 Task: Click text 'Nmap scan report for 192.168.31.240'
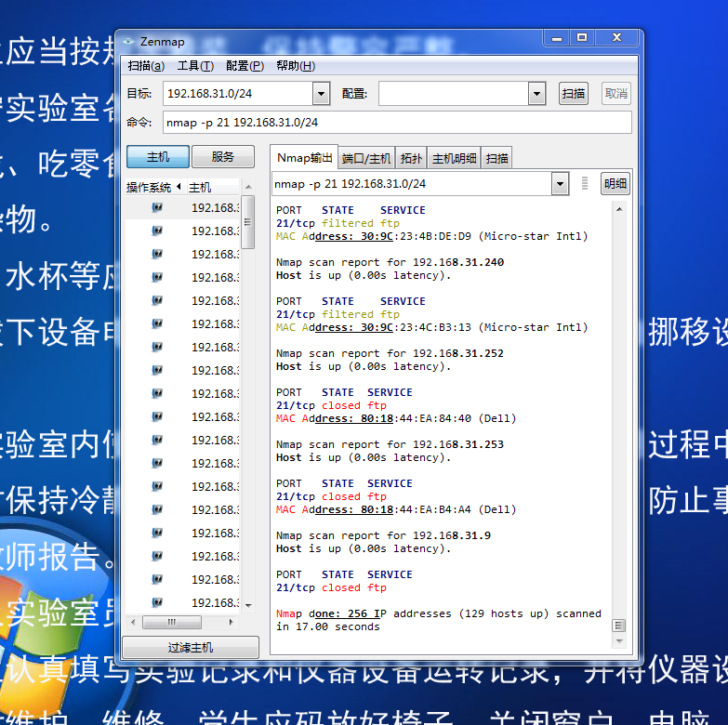(x=390, y=262)
